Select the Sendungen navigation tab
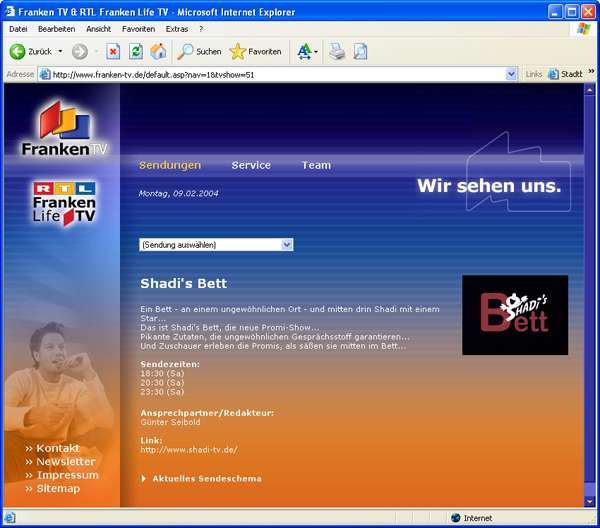 [170, 165]
